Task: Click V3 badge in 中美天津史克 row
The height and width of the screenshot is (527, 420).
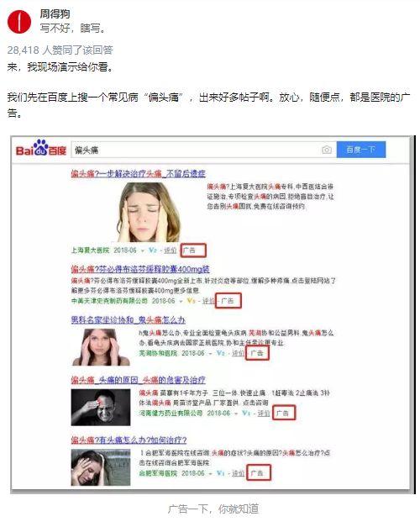Action: coord(191,301)
